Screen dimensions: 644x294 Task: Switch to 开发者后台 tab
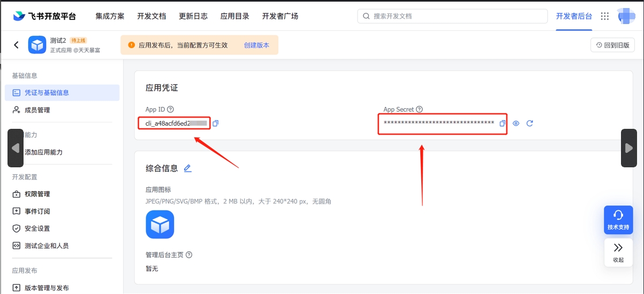(574, 16)
